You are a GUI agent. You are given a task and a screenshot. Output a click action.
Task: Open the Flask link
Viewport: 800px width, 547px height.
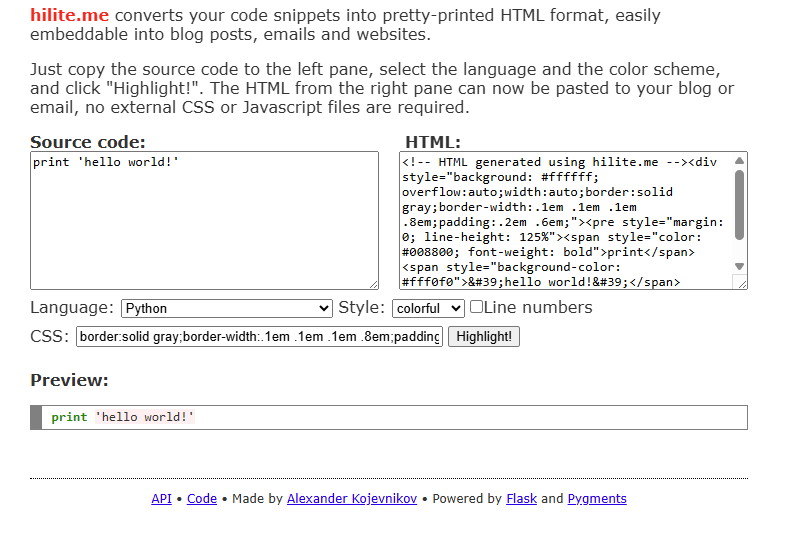(522, 499)
